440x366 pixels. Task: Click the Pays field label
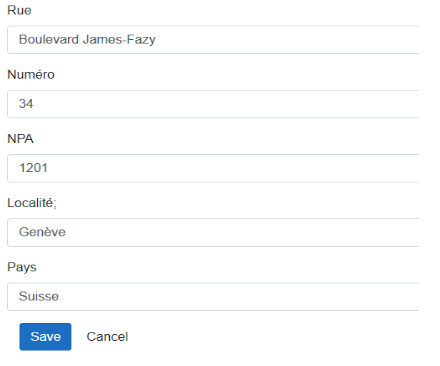(22, 267)
